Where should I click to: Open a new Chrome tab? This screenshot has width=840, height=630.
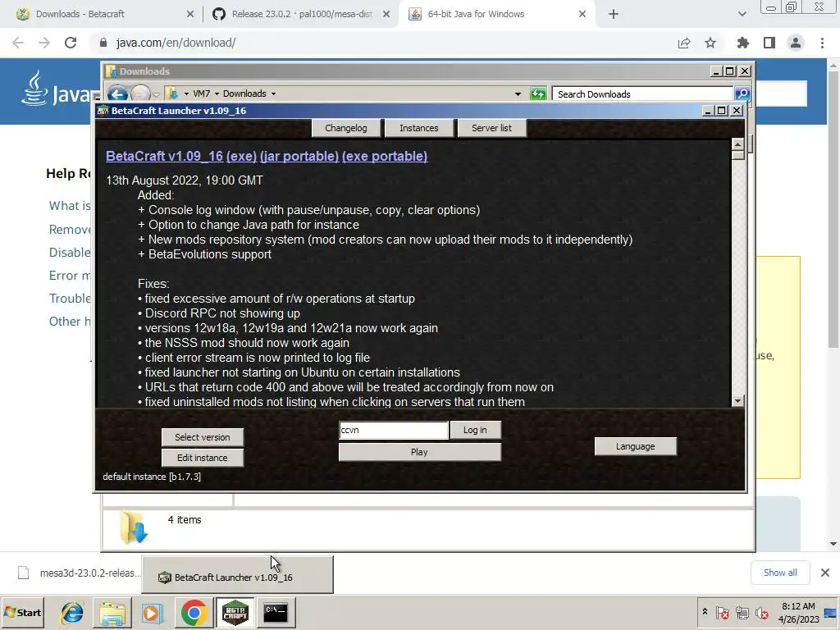[614, 15]
